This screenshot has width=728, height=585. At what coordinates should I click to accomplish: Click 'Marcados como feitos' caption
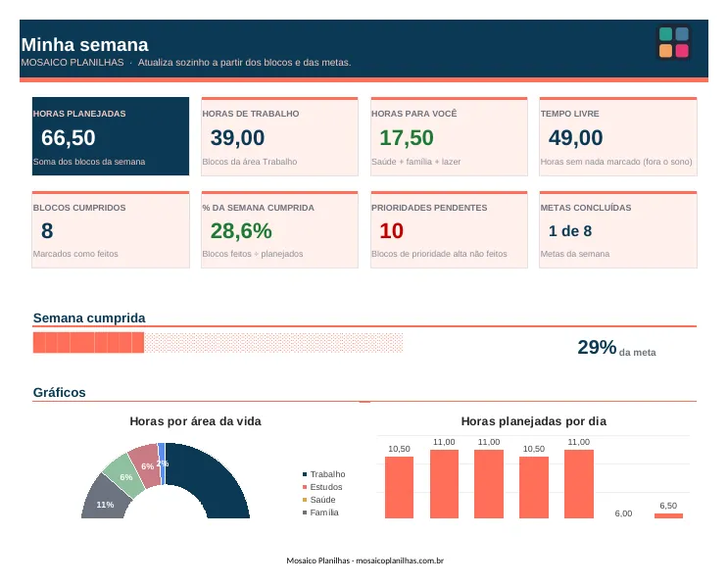75,254
